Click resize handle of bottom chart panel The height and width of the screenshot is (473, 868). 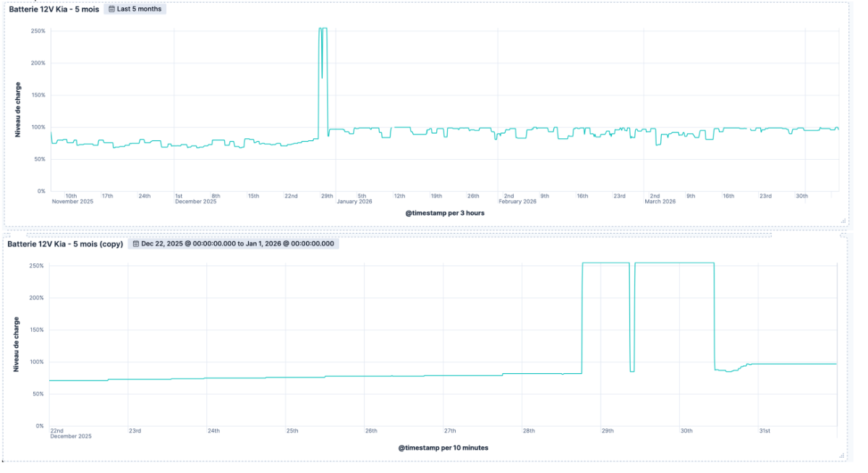[x=843, y=455]
